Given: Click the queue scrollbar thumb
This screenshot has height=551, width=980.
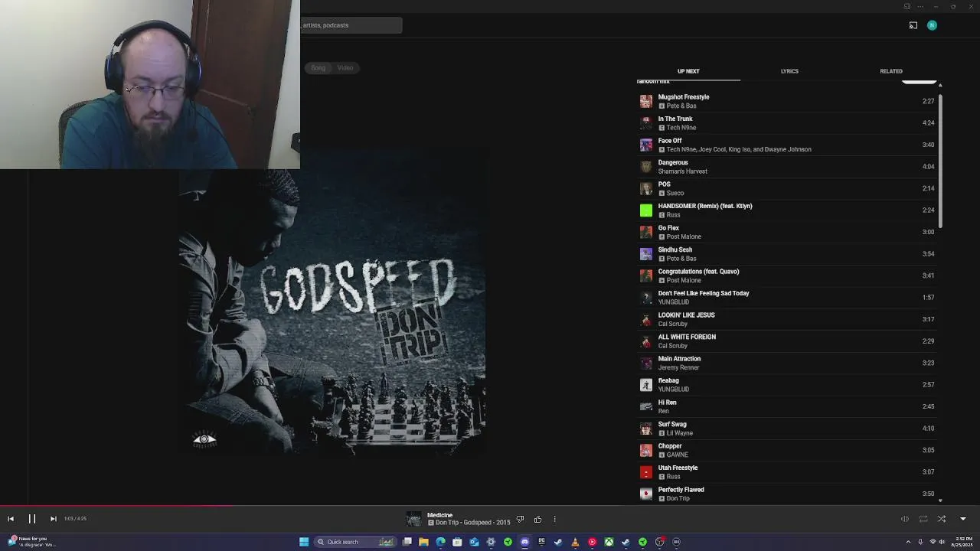Looking at the screenshot, I should pyautogui.click(x=940, y=160).
